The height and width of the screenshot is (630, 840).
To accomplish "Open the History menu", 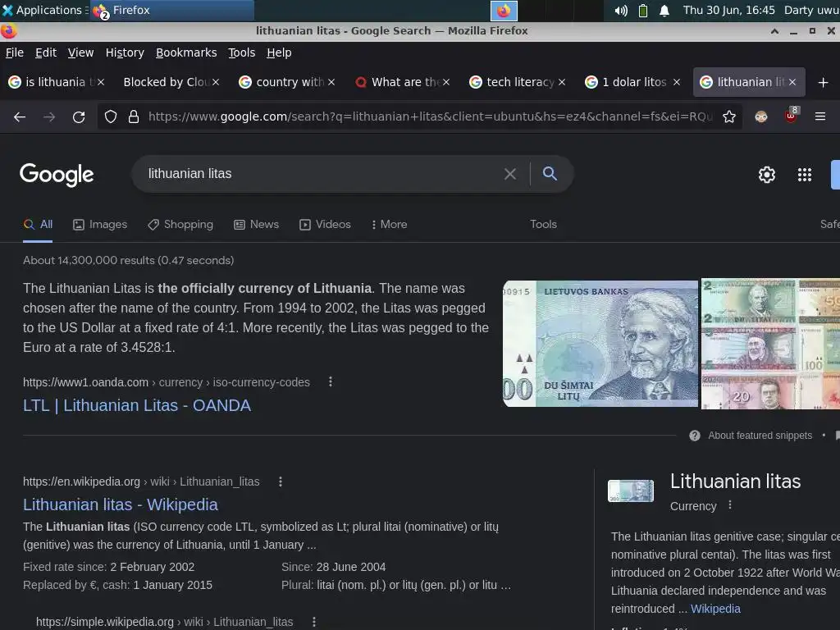I will tap(125, 52).
